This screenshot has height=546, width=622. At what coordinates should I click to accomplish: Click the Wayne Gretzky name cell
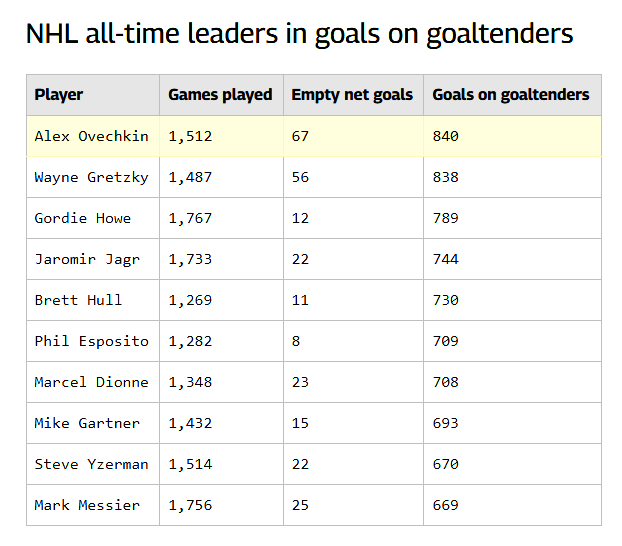coord(91,177)
